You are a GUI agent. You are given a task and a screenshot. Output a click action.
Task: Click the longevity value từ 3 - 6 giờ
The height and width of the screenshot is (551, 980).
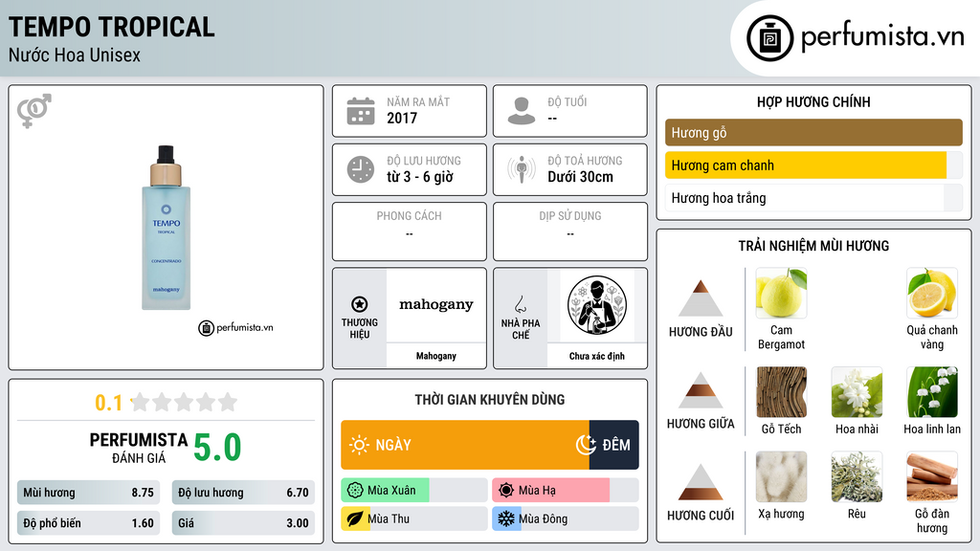(420, 177)
